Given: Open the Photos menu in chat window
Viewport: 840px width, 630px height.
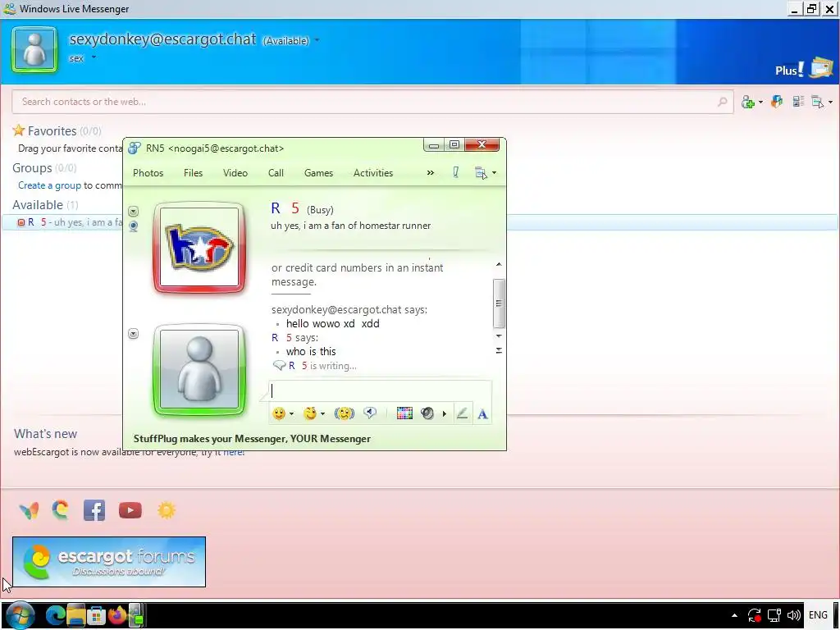Looking at the screenshot, I should tap(148, 173).
